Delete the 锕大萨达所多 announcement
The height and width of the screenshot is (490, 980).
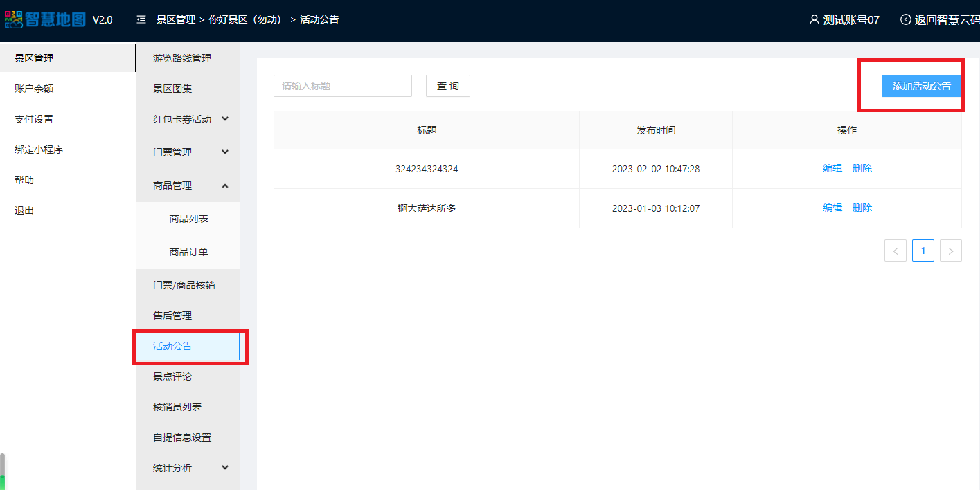pos(862,208)
